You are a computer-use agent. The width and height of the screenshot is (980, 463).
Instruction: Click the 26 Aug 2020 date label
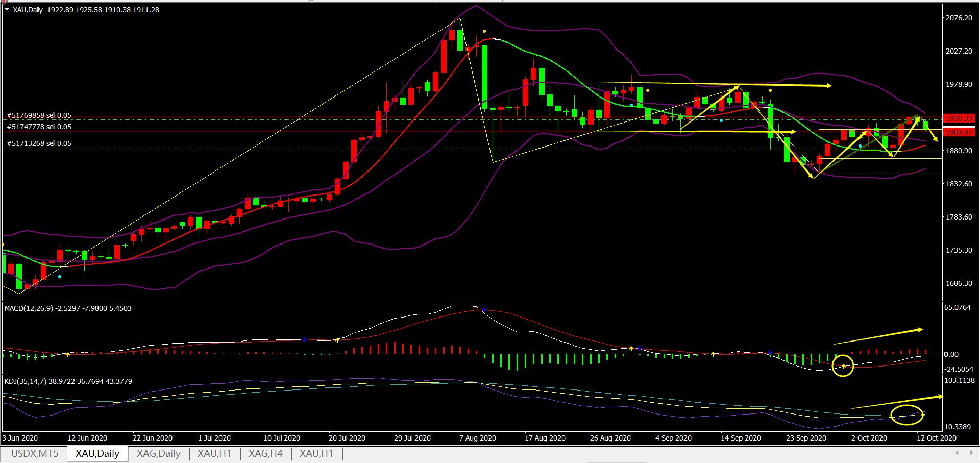[x=610, y=438]
